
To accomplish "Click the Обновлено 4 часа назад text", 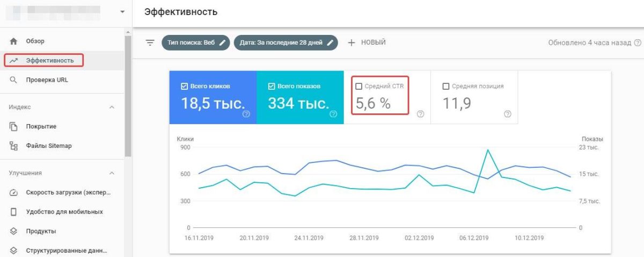I will [590, 42].
